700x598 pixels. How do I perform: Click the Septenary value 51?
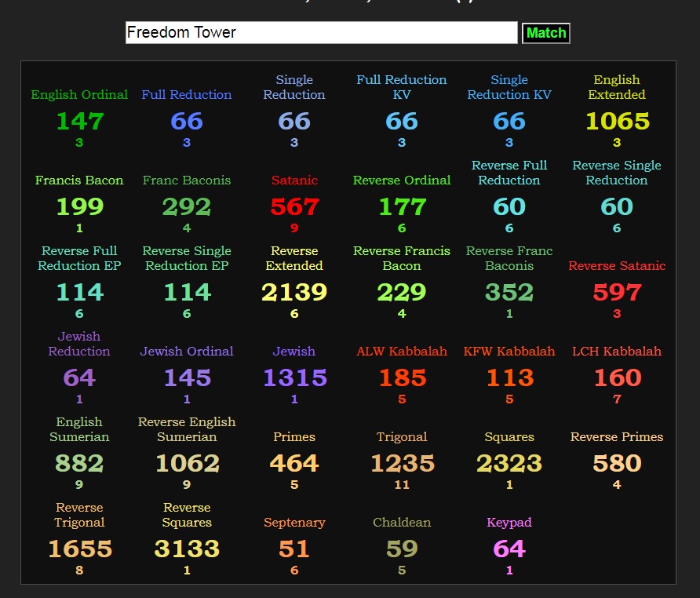tap(294, 549)
